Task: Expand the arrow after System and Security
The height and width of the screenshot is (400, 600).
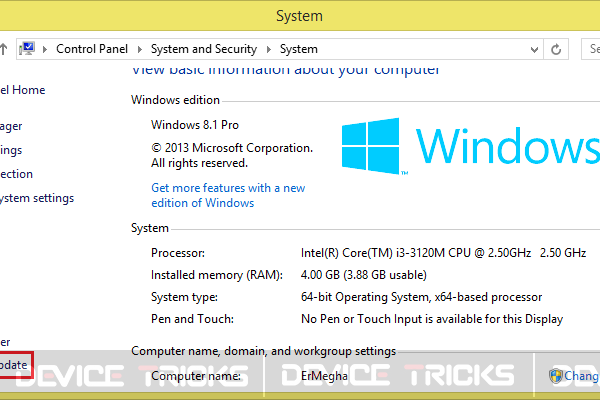Action: coord(269,49)
